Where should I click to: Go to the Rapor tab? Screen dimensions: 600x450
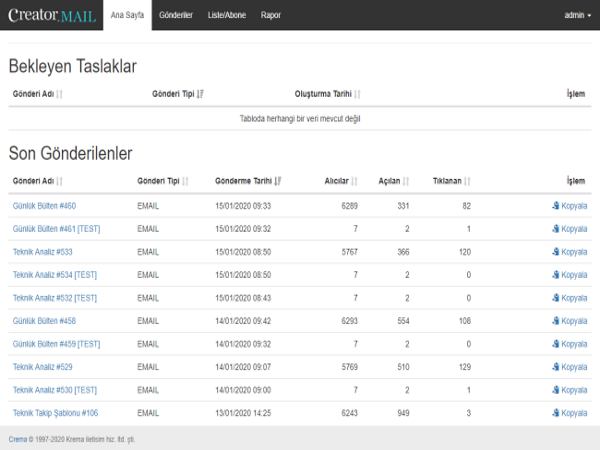[x=271, y=15]
